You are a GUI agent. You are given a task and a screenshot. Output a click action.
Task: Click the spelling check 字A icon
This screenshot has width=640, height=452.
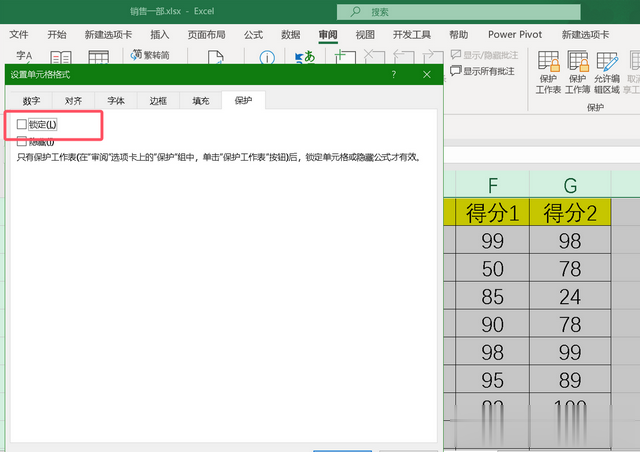(x=24, y=56)
